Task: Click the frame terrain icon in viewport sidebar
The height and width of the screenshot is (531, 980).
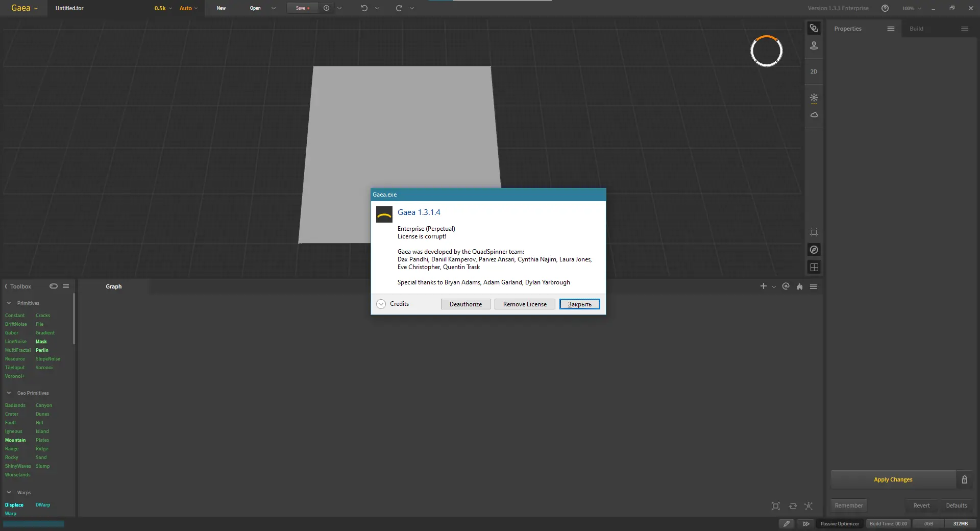Action: point(814,232)
